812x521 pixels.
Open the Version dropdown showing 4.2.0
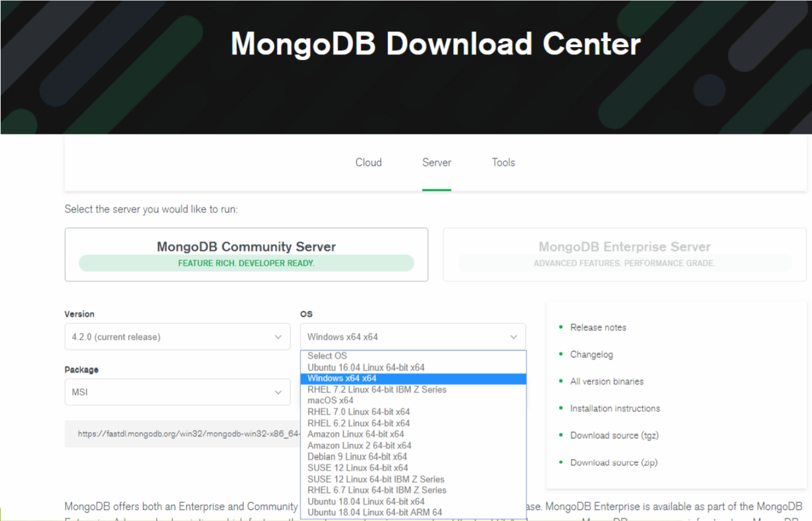[178, 337]
